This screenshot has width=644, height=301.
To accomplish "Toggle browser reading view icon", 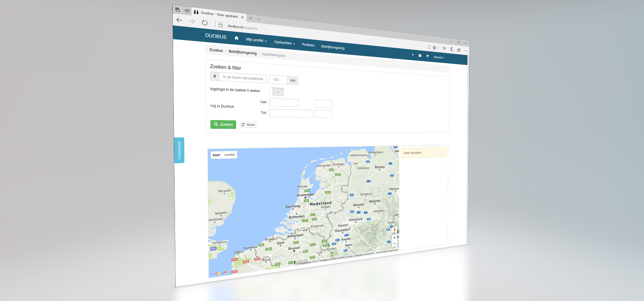I will coord(429,47).
